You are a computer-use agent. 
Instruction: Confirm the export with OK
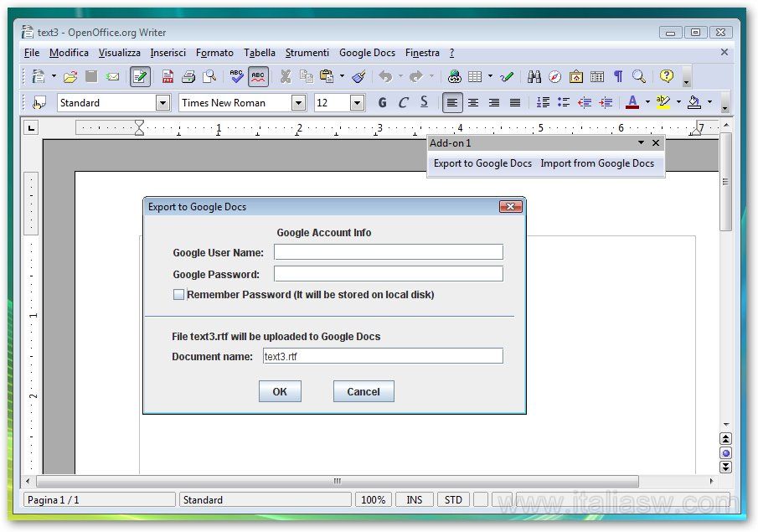(280, 391)
